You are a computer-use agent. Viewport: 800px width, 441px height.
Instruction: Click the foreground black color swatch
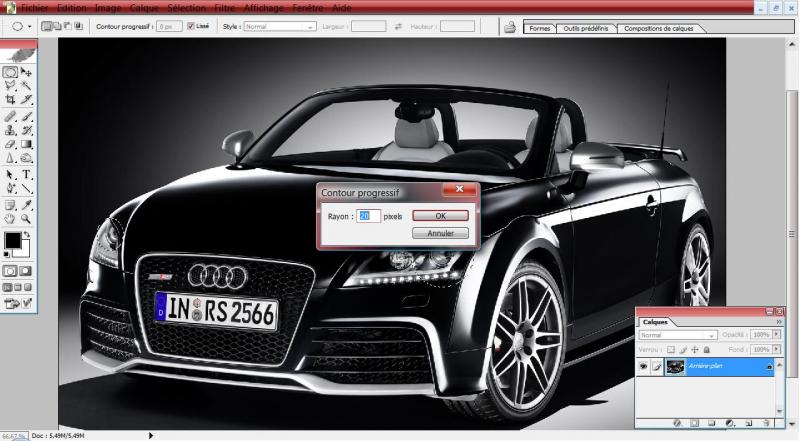pos(12,240)
